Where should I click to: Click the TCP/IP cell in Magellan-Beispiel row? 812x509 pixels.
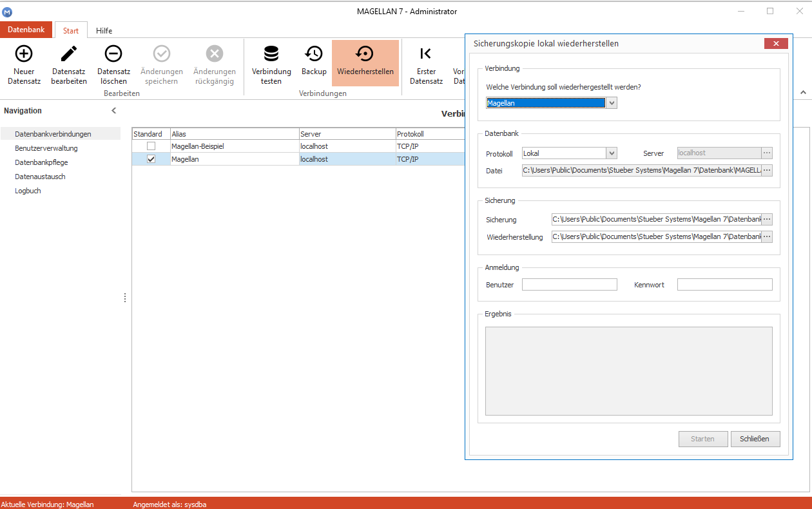(x=430, y=146)
